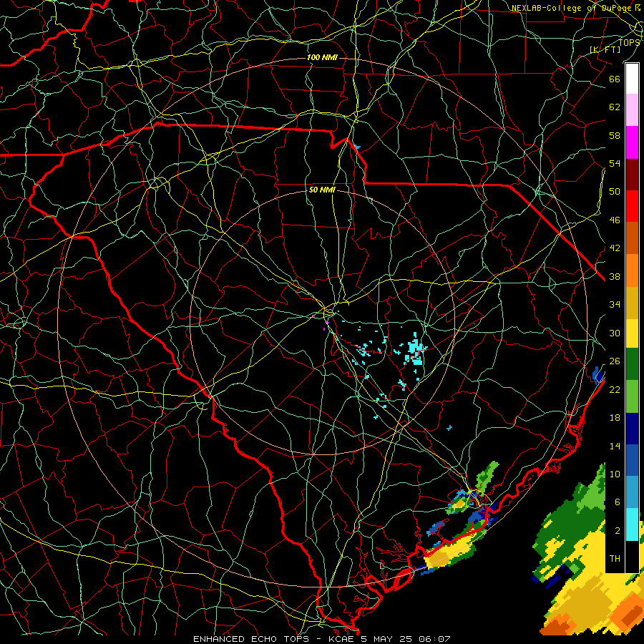Click the magenta legend swatch
644x644 pixels.
(x=632, y=142)
